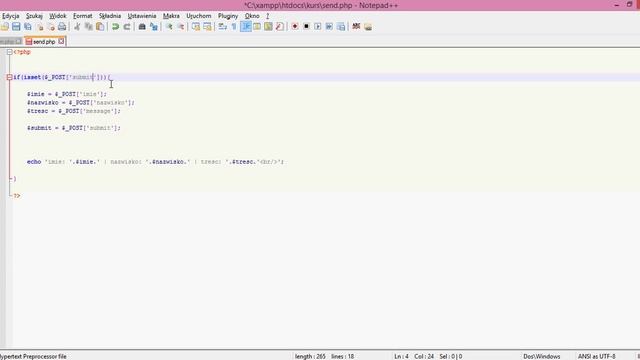Cut selection with the scissors icon

click(77, 27)
